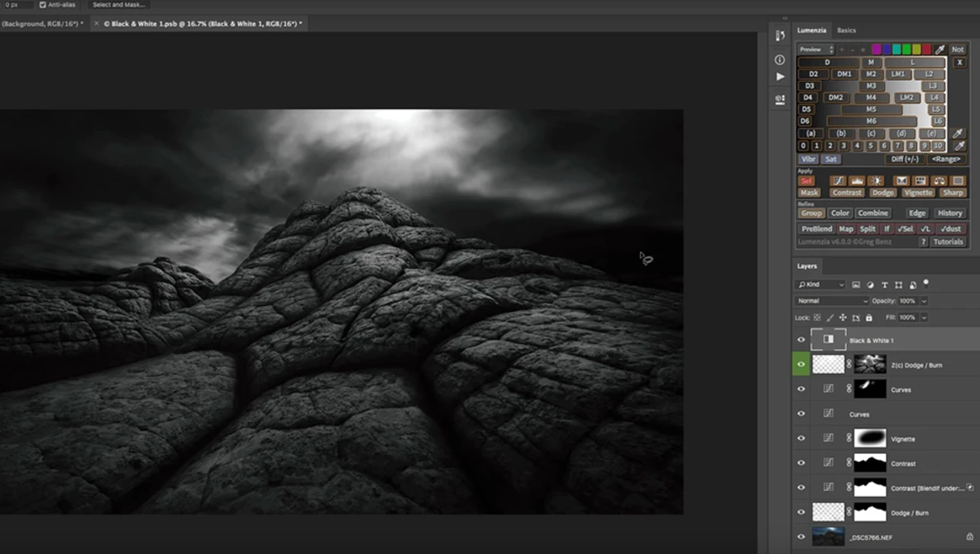This screenshot has height=554, width=980.
Task: Toggle the Lumenzia Not button
Action: [x=958, y=50]
